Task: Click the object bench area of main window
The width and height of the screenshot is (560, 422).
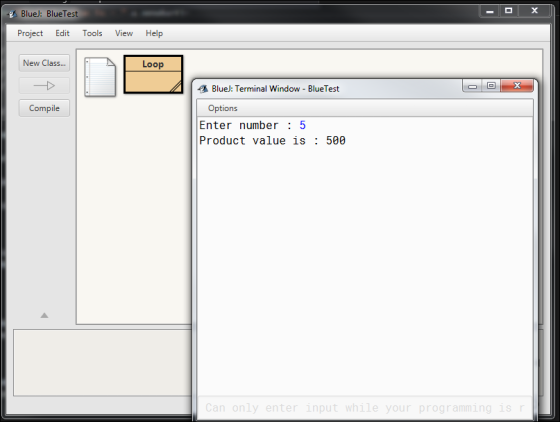Action: tap(102, 362)
